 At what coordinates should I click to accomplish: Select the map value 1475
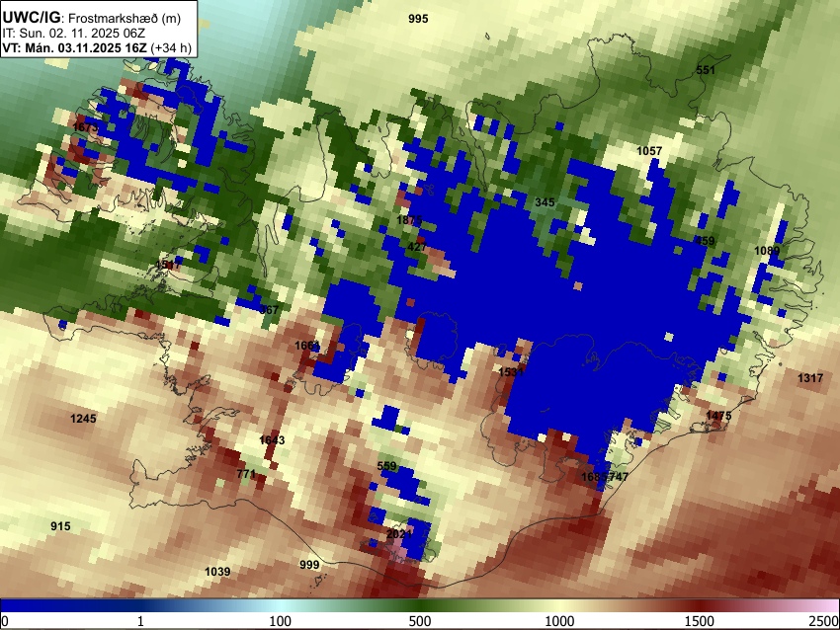(718, 416)
